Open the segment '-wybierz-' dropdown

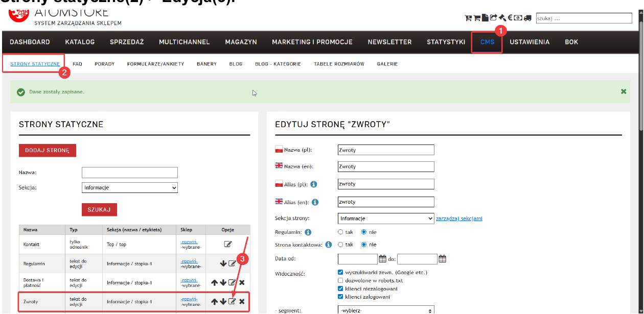(x=386, y=310)
